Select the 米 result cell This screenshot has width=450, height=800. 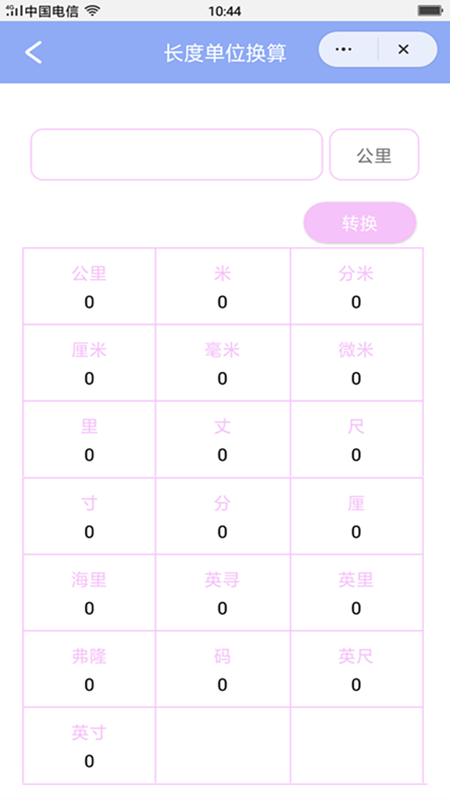click(x=222, y=286)
